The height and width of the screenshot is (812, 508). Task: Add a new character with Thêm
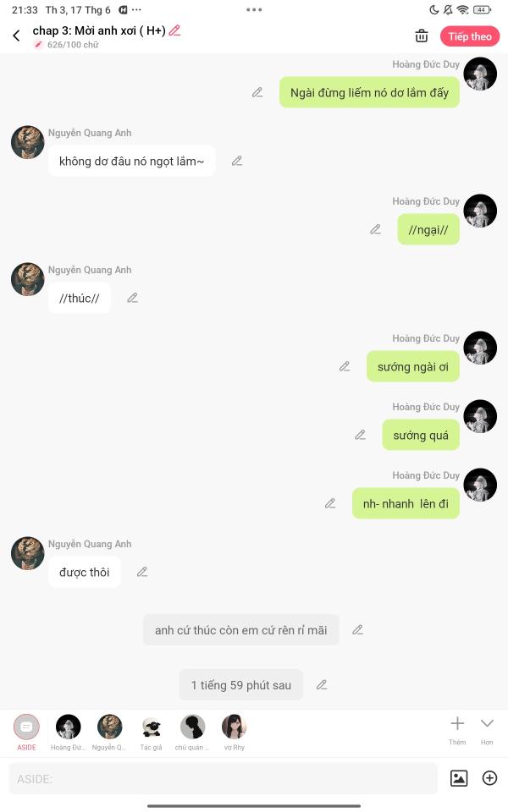pyautogui.click(x=457, y=730)
